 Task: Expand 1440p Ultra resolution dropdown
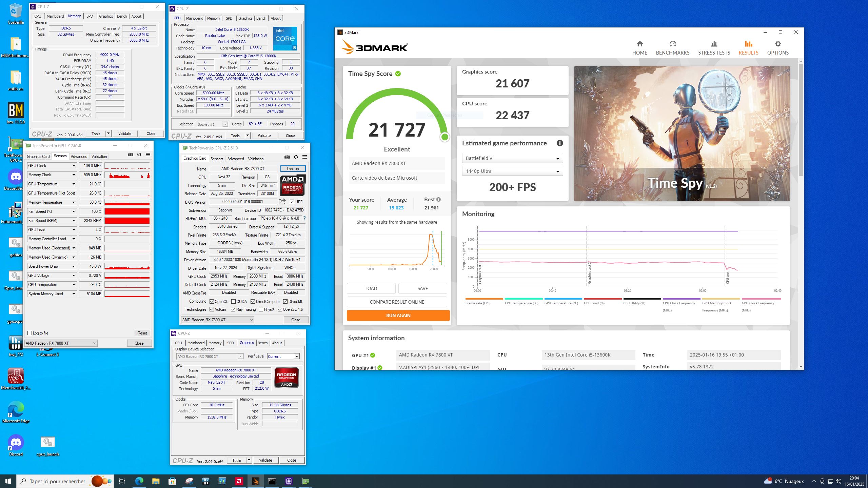[x=512, y=171]
